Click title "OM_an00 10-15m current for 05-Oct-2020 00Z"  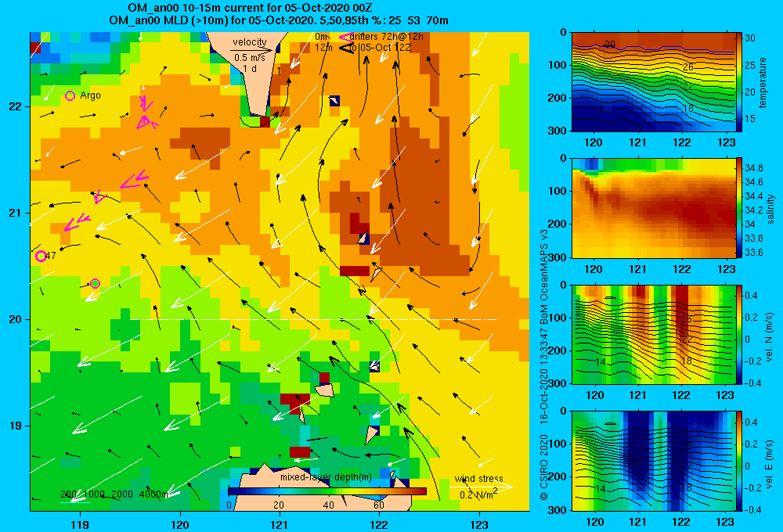click(x=250, y=8)
